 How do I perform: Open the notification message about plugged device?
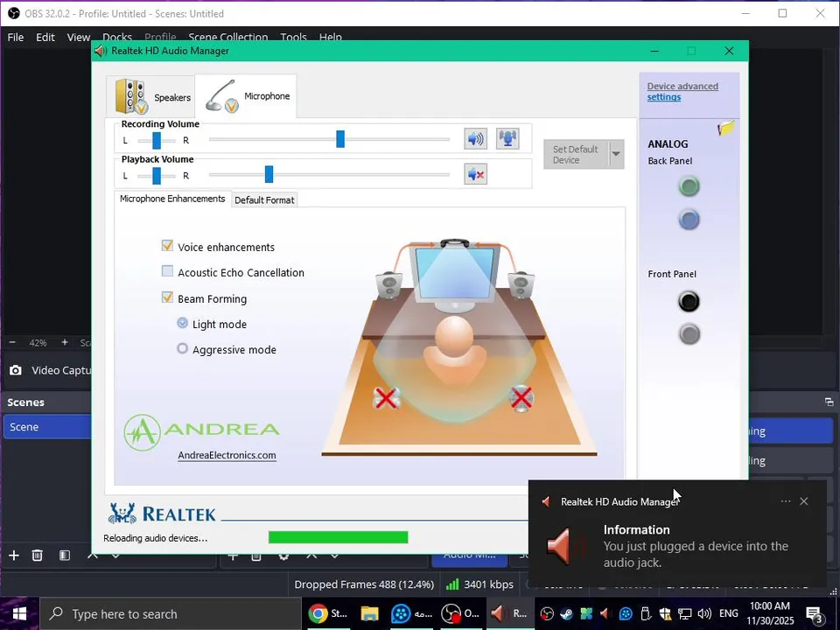696,554
